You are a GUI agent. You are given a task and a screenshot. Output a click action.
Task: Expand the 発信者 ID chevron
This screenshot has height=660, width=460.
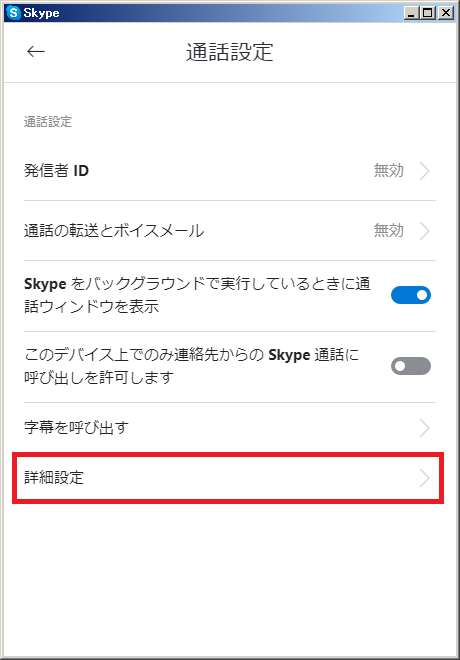coord(425,171)
